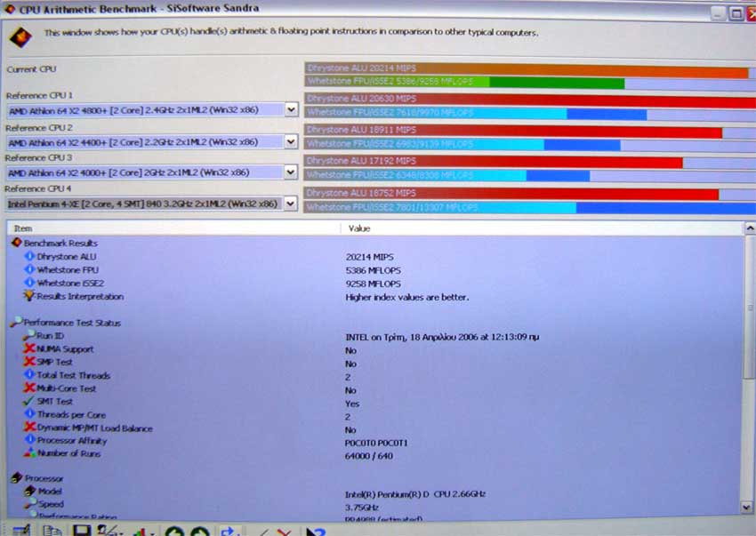Viewport: 756px width, 536px height.
Task: Open the chart options icon in bottom toolbar
Action: tap(142, 532)
